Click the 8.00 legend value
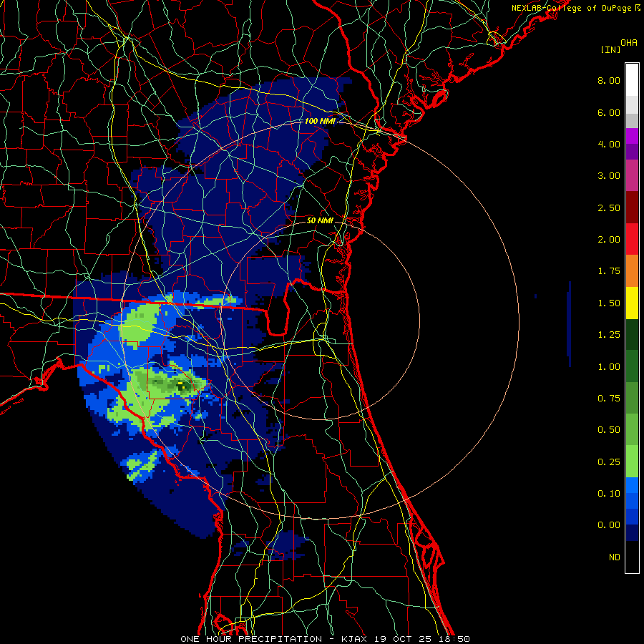 pos(609,80)
